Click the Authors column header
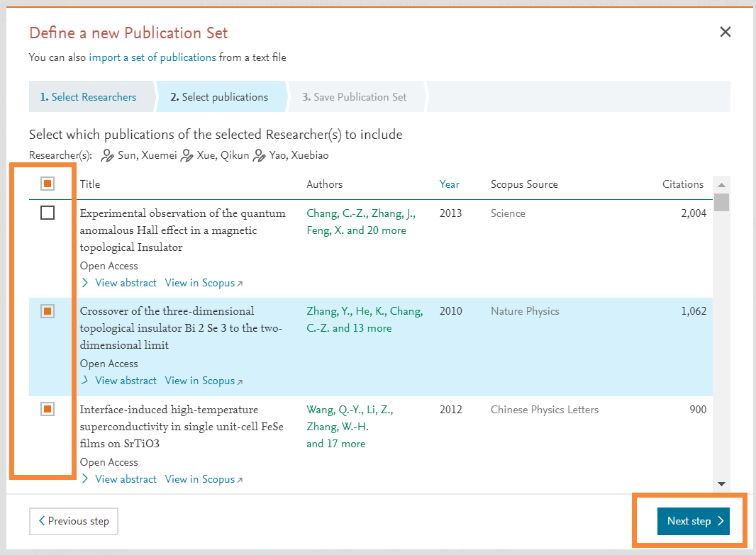The image size is (756, 555). click(x=325, y=184)
